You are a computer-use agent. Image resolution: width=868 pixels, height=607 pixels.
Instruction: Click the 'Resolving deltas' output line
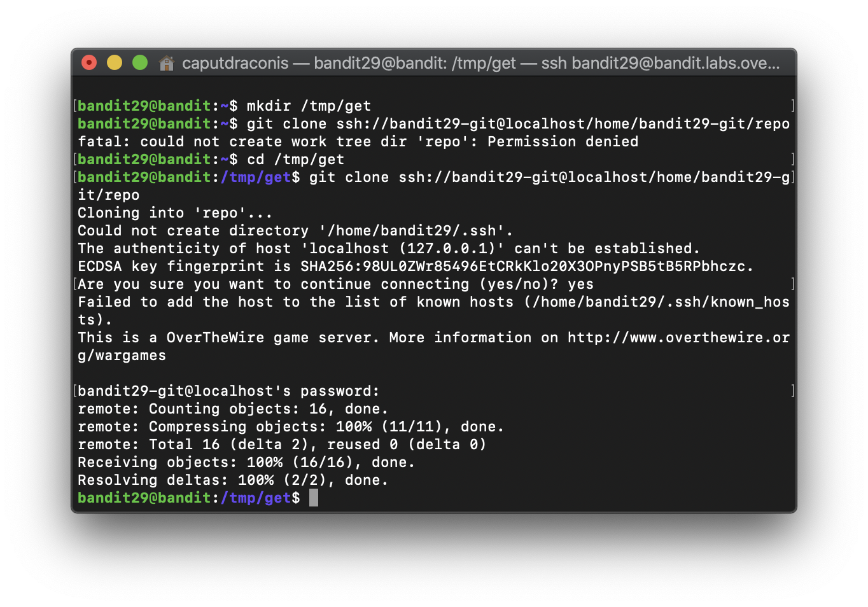click(233, 480)
